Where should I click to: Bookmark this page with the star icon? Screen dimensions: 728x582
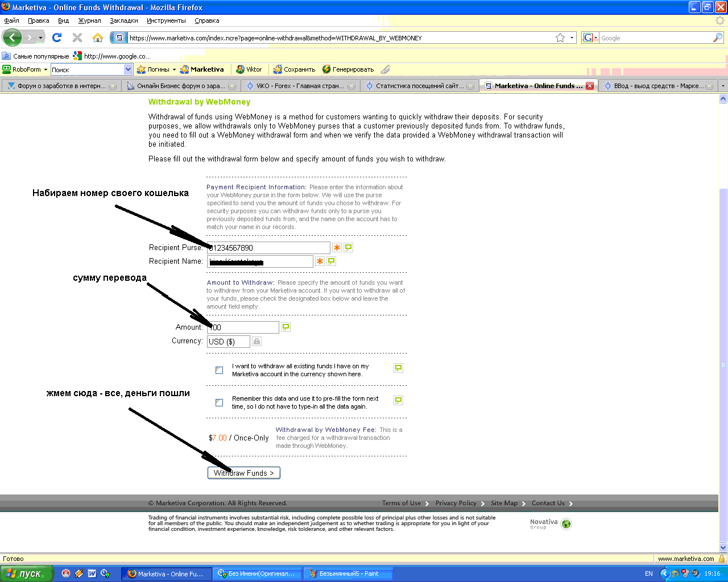tap(560, 38)
